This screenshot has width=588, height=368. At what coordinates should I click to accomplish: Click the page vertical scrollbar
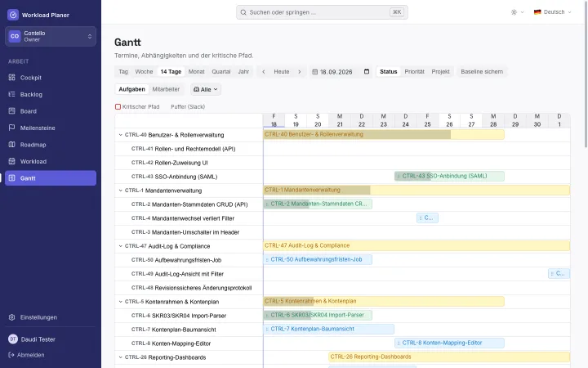point(586,75)
